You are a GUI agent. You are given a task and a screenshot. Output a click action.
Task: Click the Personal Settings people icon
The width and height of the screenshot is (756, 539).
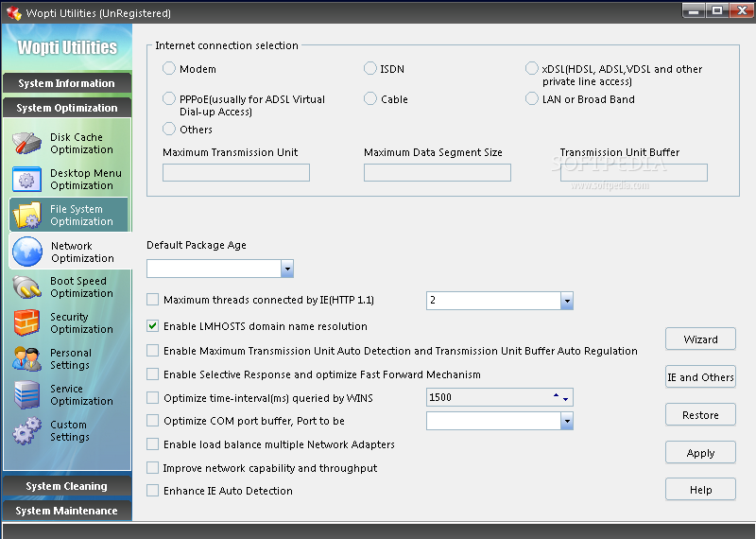(27, 359)
